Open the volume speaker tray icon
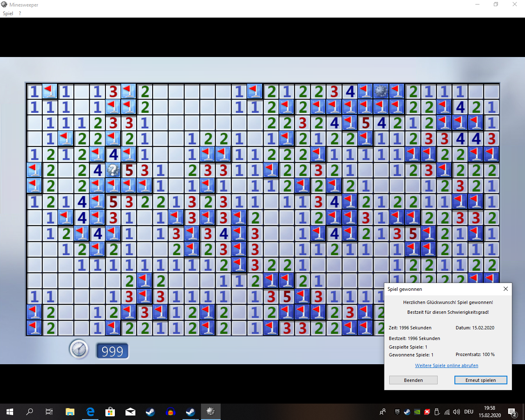Image resolution: width=525 pixels, height=420 pixels. [457, 412]
